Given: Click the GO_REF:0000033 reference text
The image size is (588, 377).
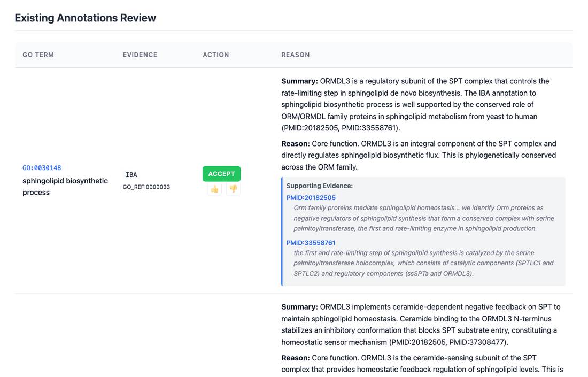Looking at the screenshot, I should pos(146,187).
